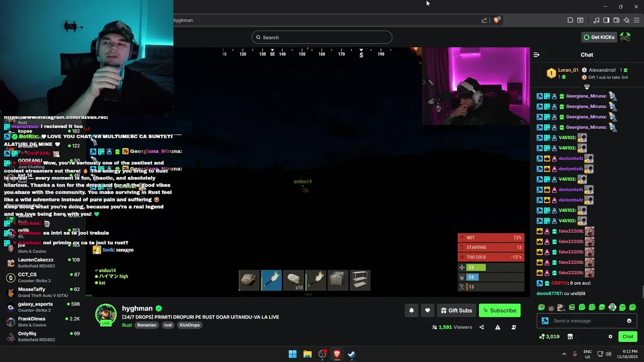Screen dimensions: 644x362
Task: Open the Brave playlist music note icon
Action: click(596, 20)
